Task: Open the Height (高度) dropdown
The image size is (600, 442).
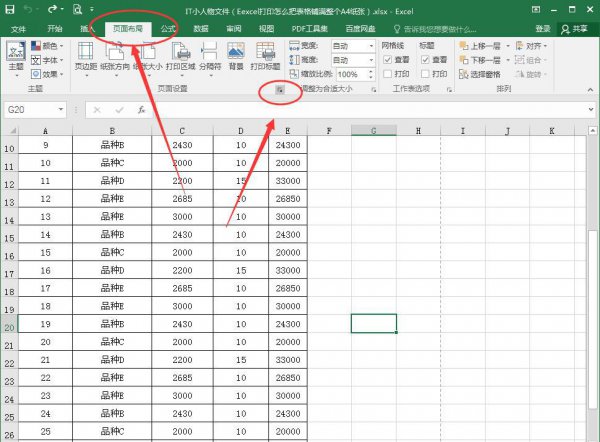Action: [x=371, y=60]
